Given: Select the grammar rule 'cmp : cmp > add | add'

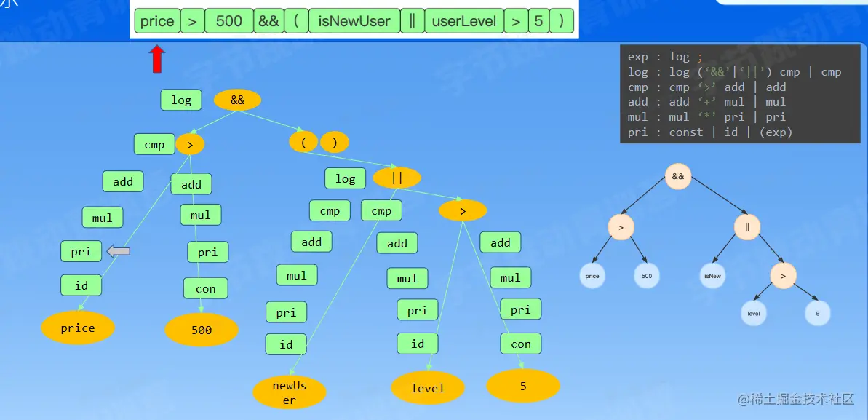Looking at the screenshot, I should [x=707, y=87].
